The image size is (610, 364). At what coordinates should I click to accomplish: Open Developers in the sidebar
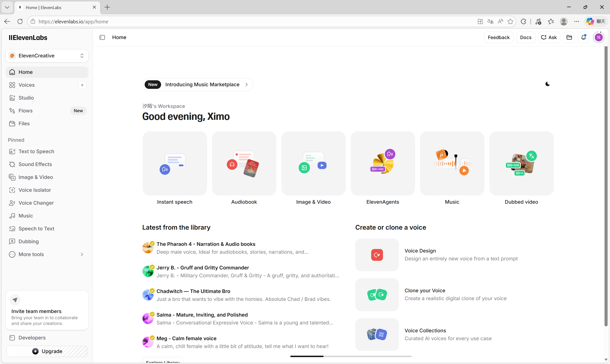pyautogui.click(x=47, y=338)
